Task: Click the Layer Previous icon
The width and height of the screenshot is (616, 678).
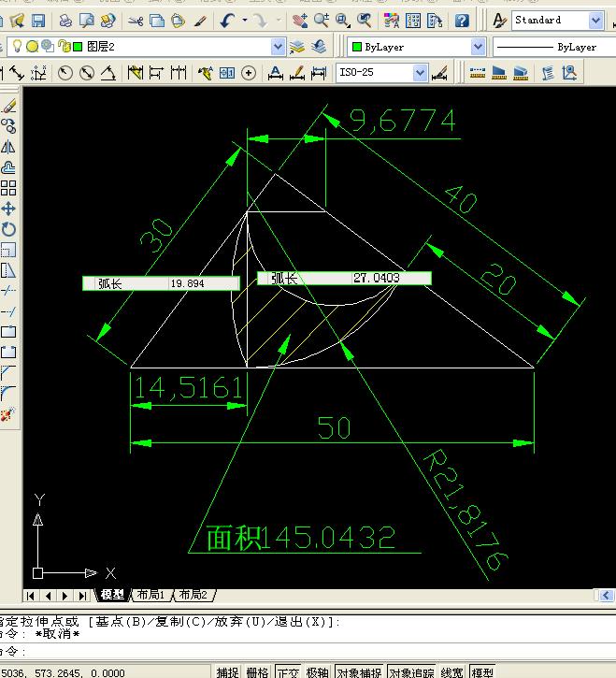Action: coord(319,47)
